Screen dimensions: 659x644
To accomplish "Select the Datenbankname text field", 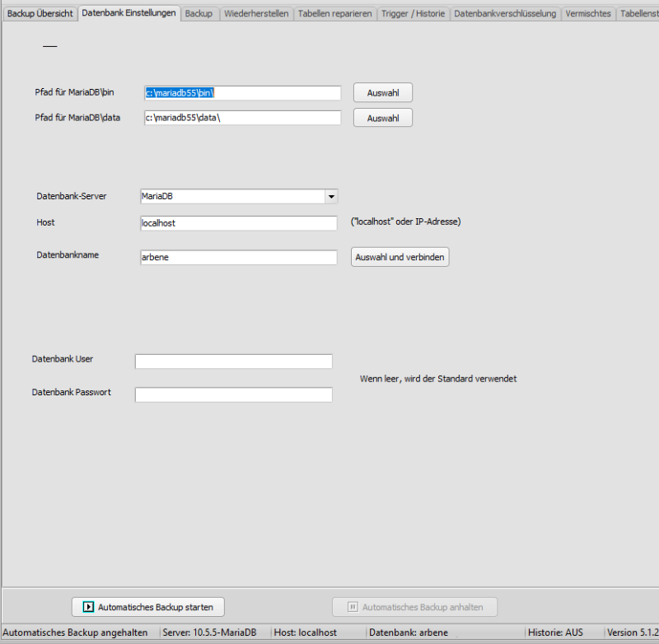I will point(239,257).
